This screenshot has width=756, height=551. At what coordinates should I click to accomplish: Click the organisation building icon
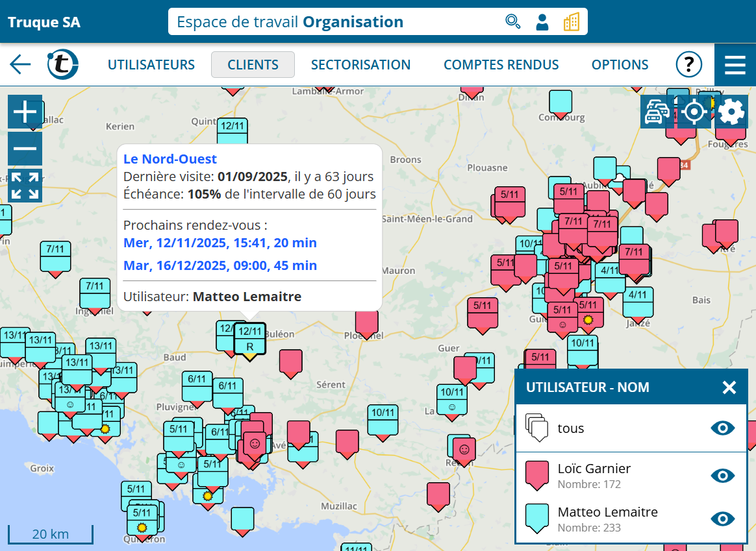coord(571,21)
